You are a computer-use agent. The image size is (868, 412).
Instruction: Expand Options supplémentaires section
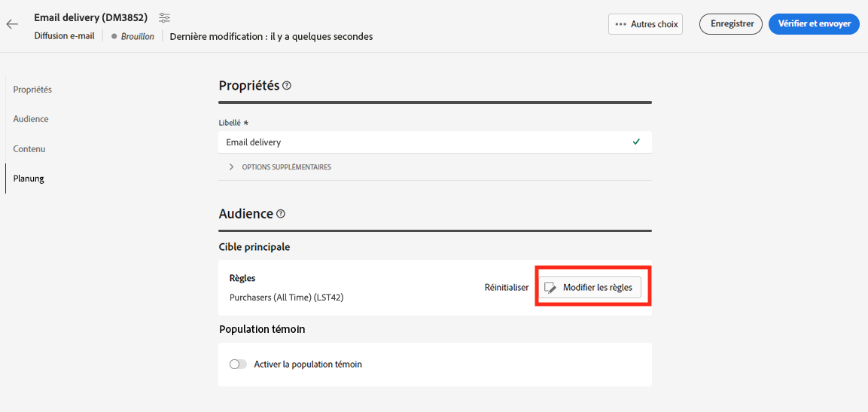point(232,167)
